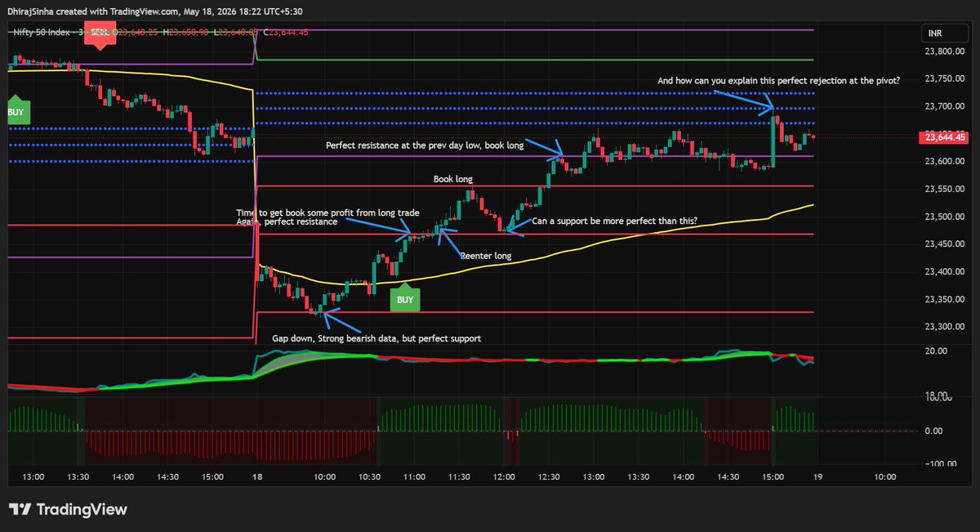980x532 pixels.
Task: Select the 'Time to get book some profit' note
Action: point(327,212)
